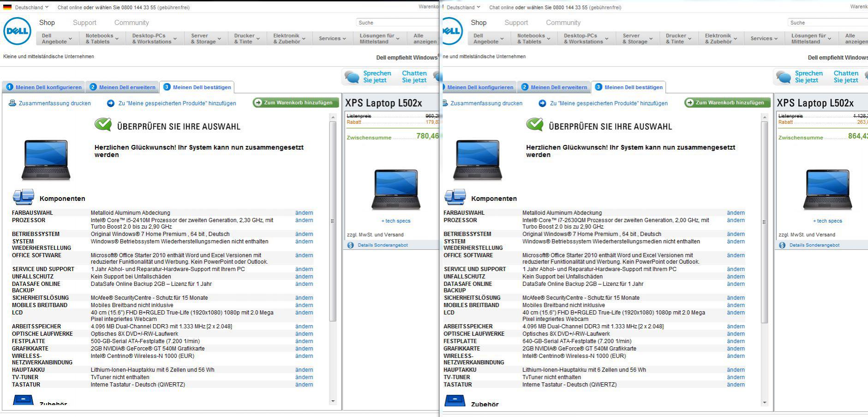Image resolution: width=868 pixels, height=417 pixels.
Task: Click the scroll-up arrow of the right window's summary list
Action: (764, 118)
